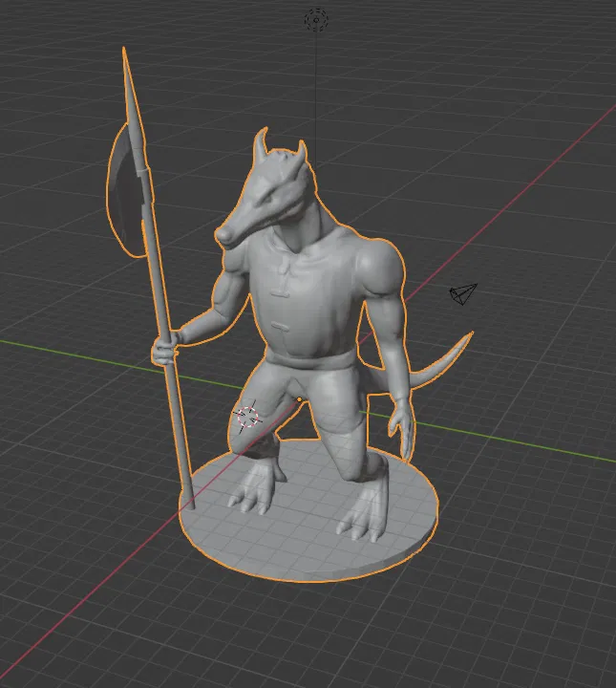616x688 pixels.
Task: Click the halberd axe blade
Action: pyautogui.click(x=125, y=193)
